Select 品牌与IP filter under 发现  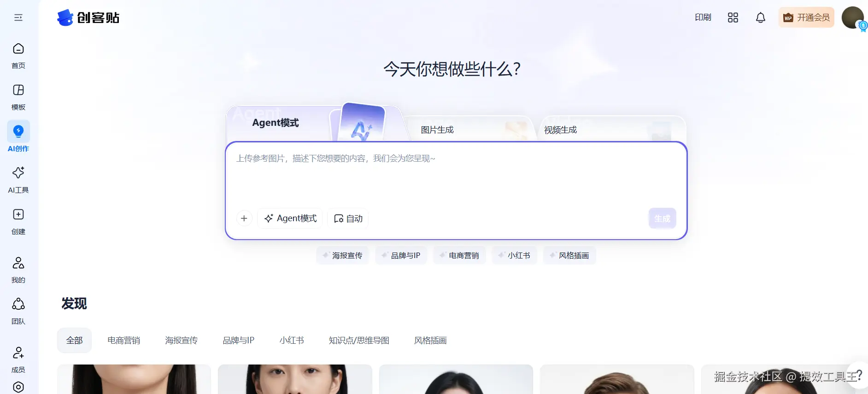tap(238, 341)
